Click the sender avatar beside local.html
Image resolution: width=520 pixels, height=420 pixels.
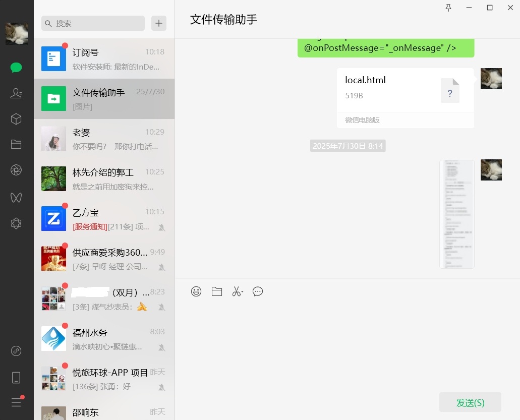[491, 79]
